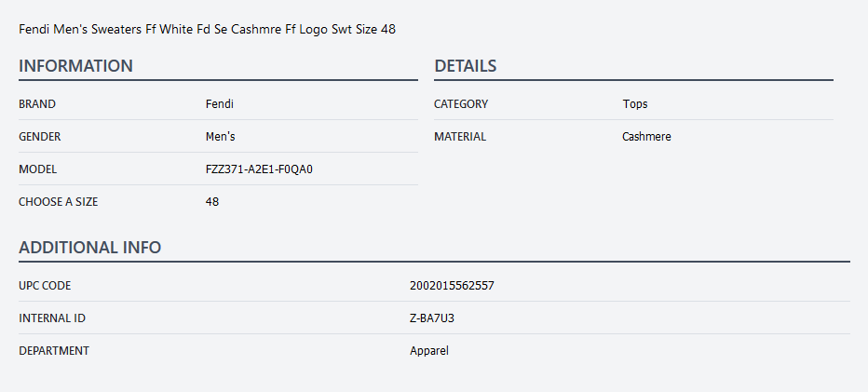Click the CHOOSE A SIZE label
Viewport: 868px width, 392px height.
pos(58,202)
